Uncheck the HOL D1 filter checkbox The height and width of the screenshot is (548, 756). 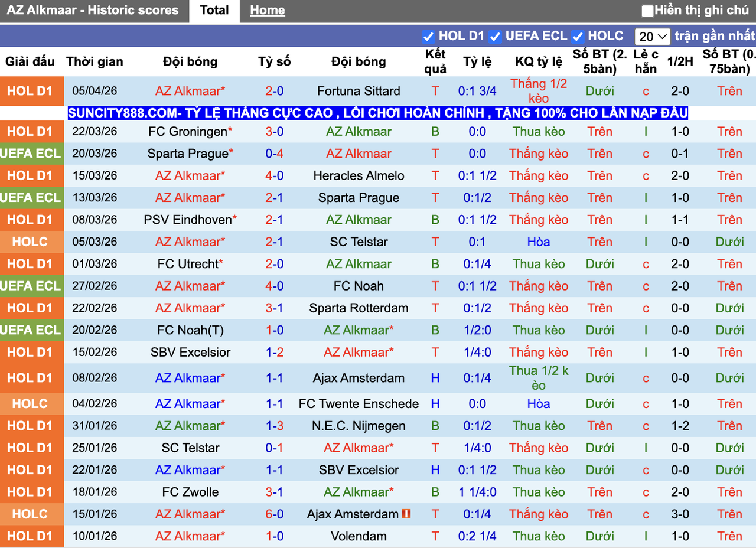pyautogui.click(x=428, y=35)
